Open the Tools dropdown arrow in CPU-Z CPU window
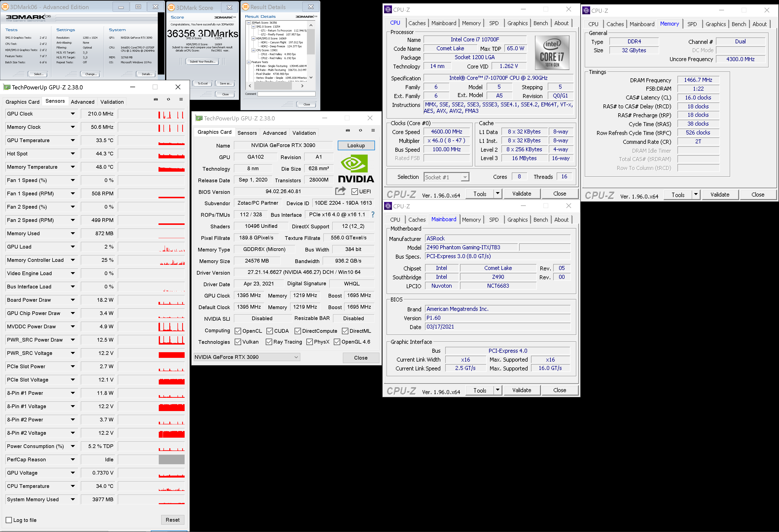Viewport: 779px width, 532px height. 497,194
